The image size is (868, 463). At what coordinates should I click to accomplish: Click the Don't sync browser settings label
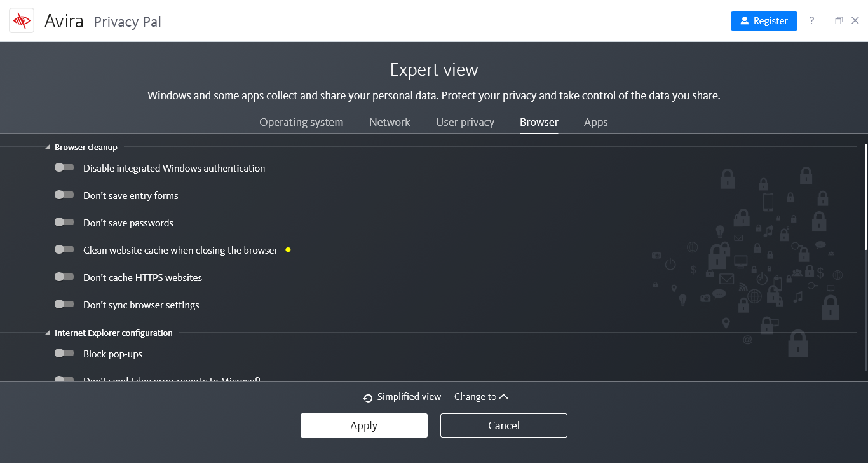pyautogui.click(x=141, y=305)
